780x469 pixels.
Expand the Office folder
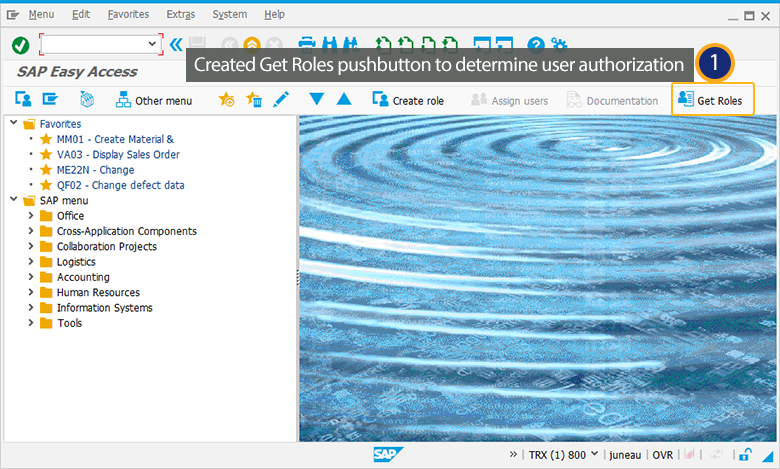(x=31, y=215)
